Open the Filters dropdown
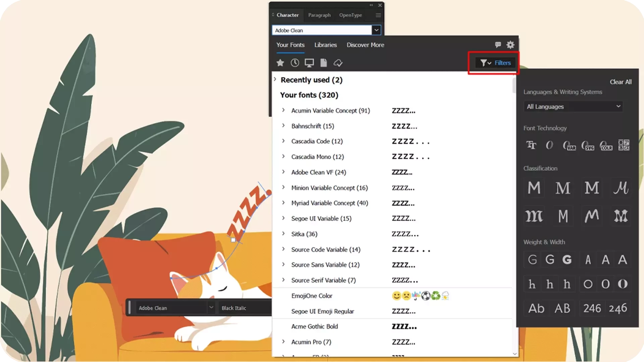Viewport: 644px width, 362px height. [x=495, y=63]
